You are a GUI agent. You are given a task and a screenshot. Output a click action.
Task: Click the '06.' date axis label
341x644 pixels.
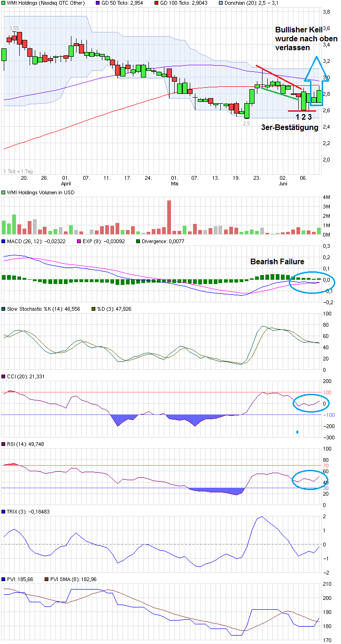pos(304,178)
